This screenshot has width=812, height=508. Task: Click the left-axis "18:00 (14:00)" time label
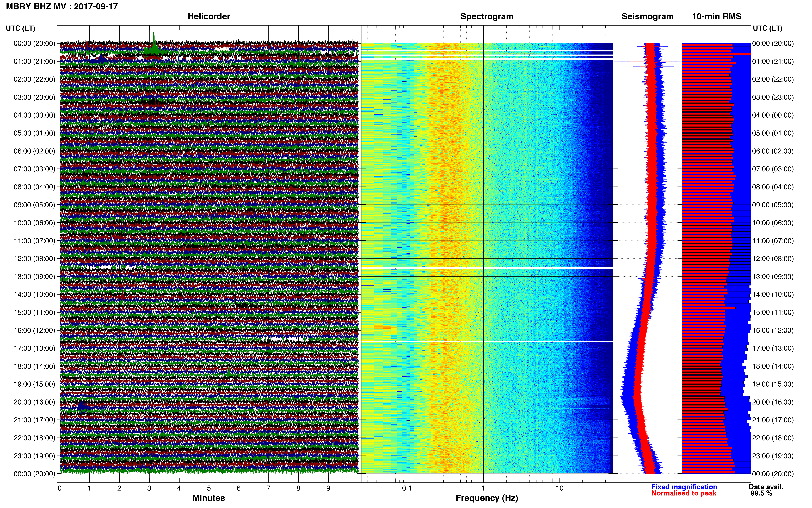(34, 366)
